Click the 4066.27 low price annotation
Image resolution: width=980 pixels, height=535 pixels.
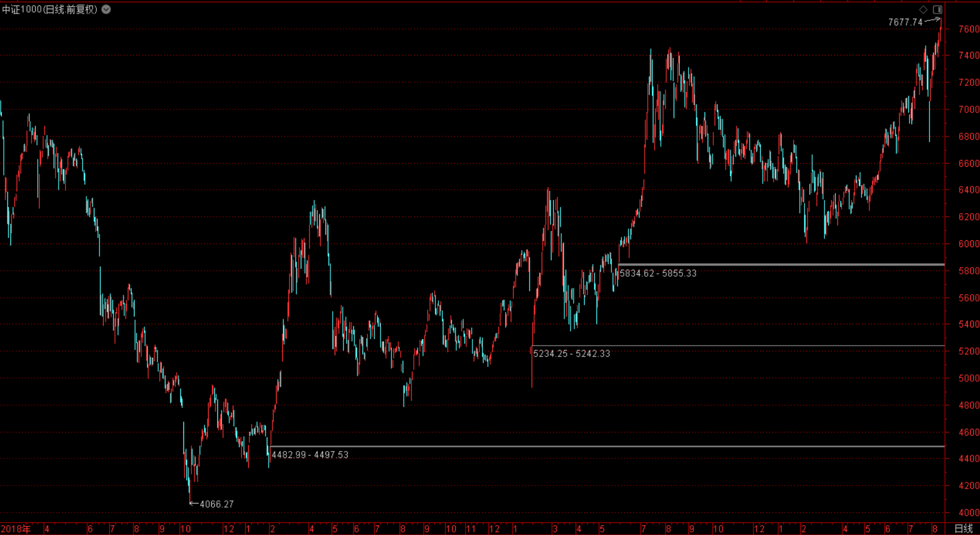[x=217, y=504]
